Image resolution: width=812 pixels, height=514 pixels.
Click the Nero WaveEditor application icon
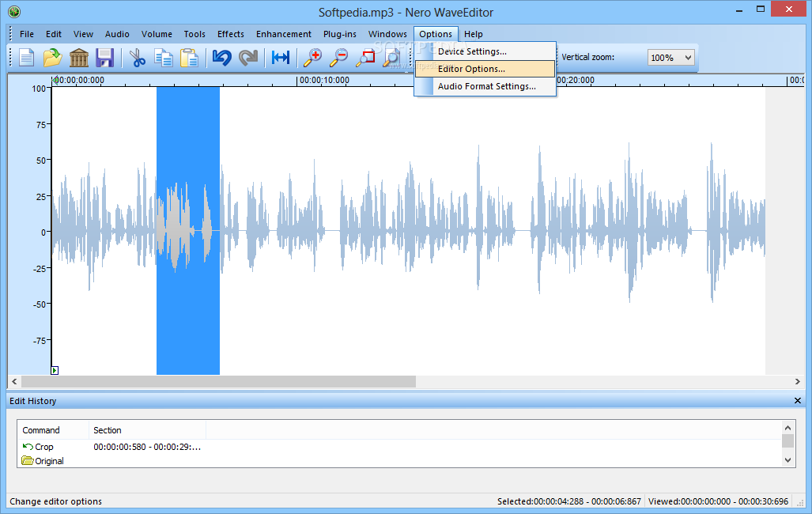(x=14, y=11)
